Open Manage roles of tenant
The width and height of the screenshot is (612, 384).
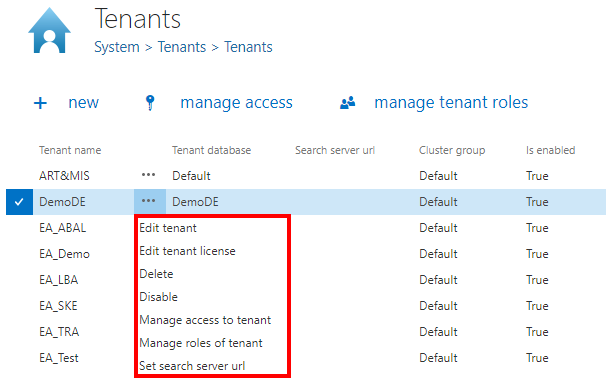pyautogui.click(x=201, y=343)
